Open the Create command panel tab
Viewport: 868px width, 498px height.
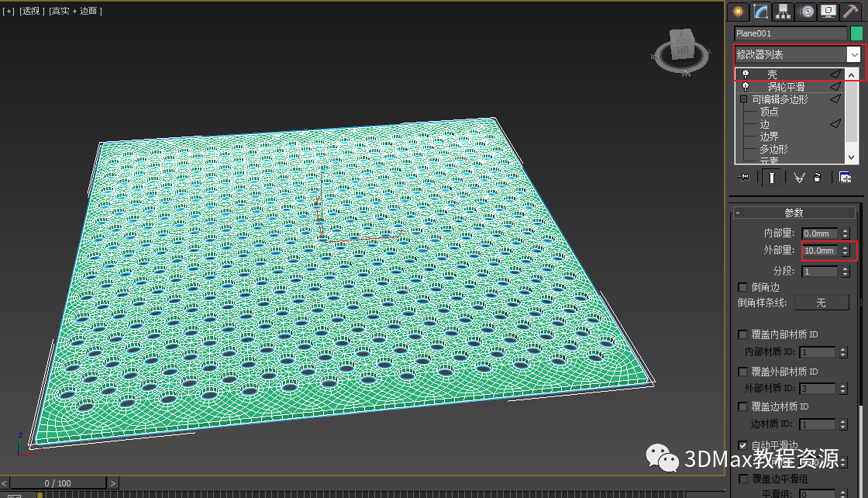point(738,12)
